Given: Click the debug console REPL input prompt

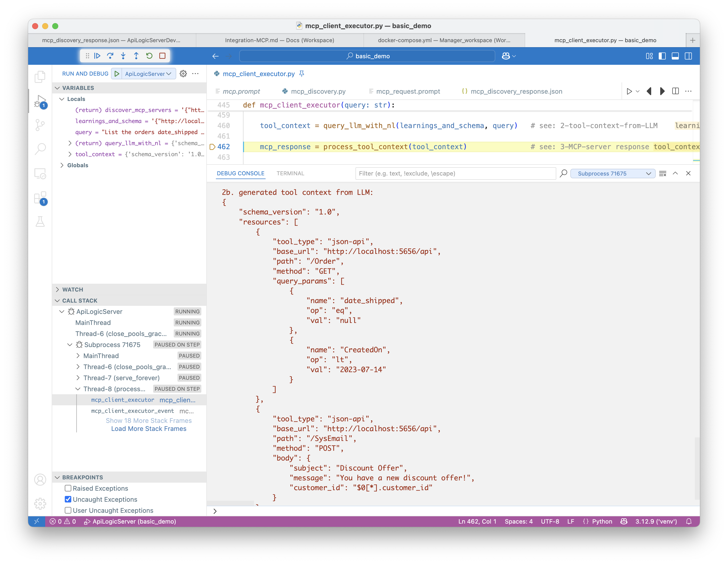Looking at the screenshot, I should pyautogui.click(x=453, y=511).
